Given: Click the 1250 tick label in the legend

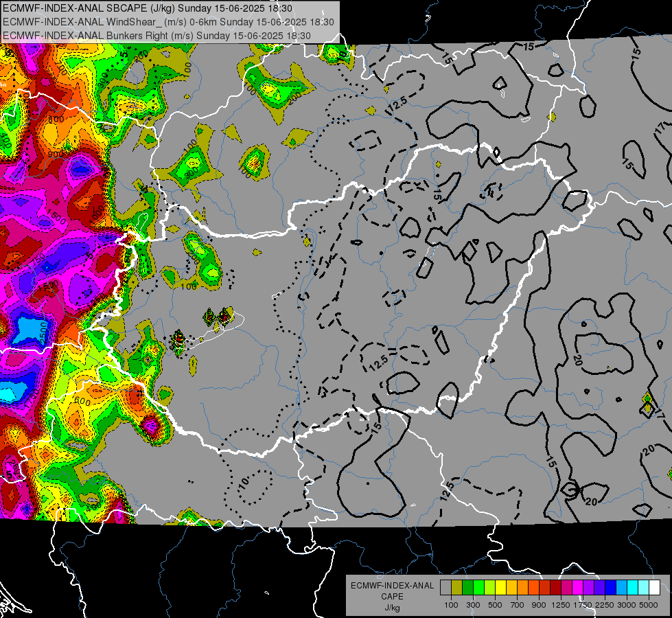Looking at the screenshot, I should tap(561, 605).
